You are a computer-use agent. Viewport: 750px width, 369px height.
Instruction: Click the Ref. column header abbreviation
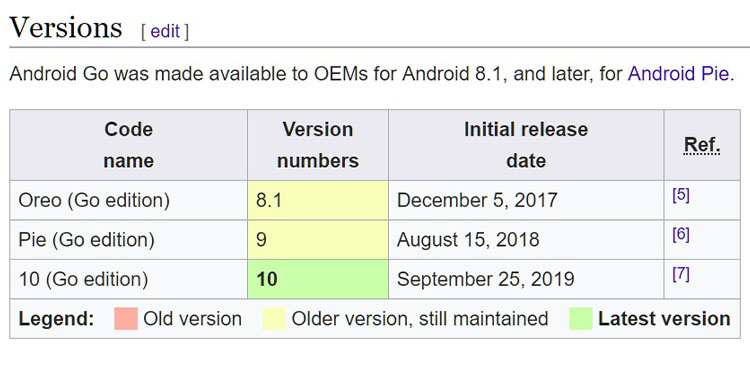coord(702,145)
